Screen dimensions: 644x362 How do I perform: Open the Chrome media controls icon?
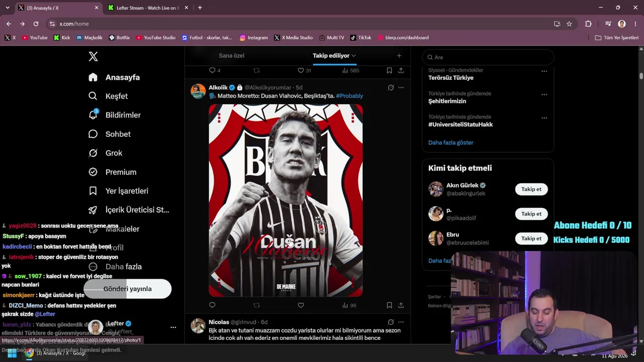pyautogui.click(x=608, y=24)
